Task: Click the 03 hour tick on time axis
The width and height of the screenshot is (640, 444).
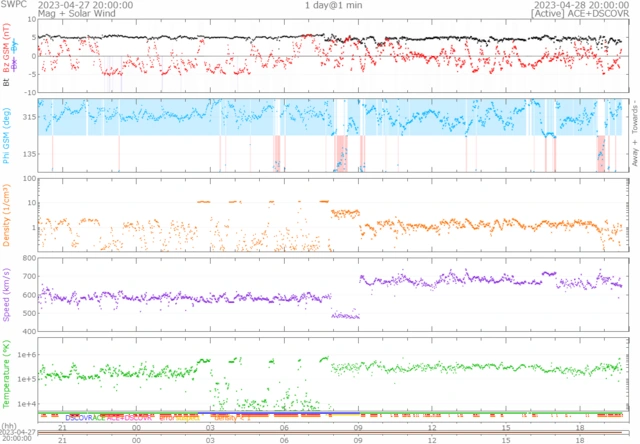Action: [x=210, y=424]
